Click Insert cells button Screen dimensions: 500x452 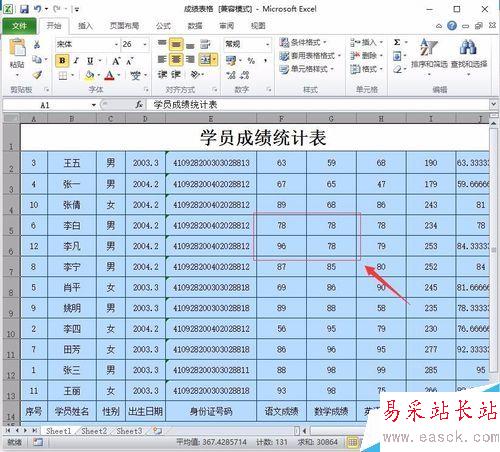[x=366, y=42]
